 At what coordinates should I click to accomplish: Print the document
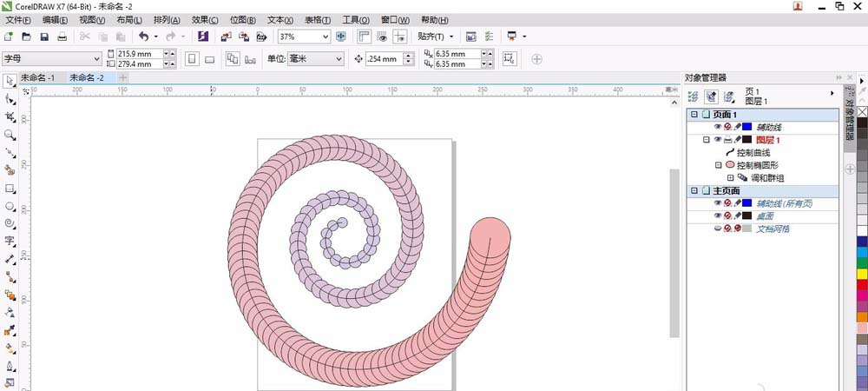pos(62,36)
